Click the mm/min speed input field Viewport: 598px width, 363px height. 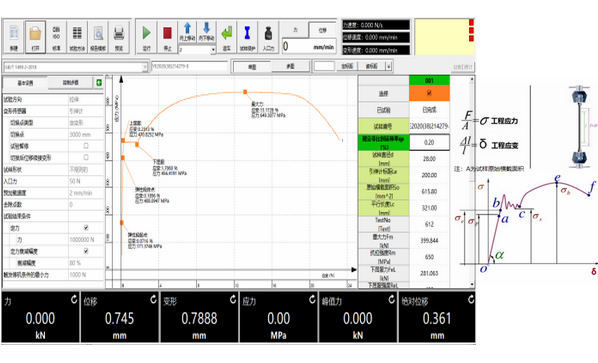309,46
